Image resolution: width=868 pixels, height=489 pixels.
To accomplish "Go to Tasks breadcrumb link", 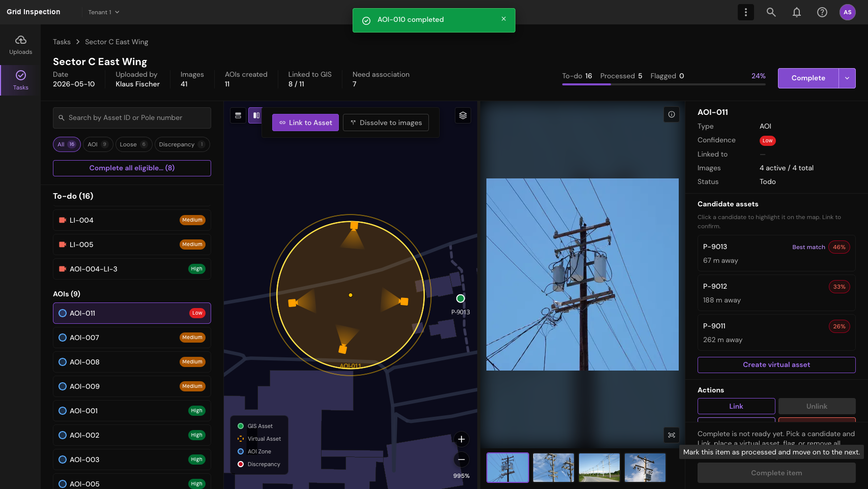I will pos(62,42).
